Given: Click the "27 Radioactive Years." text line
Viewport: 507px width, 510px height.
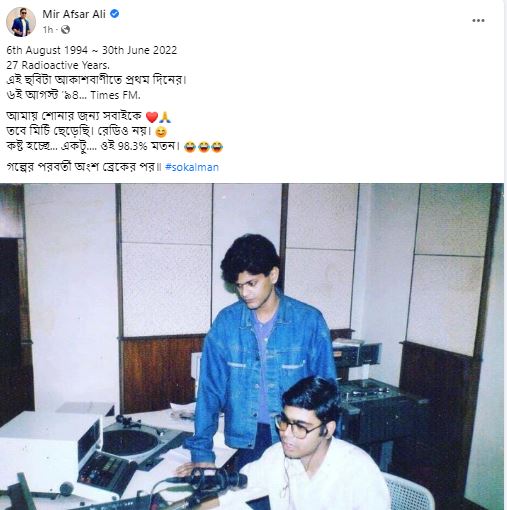Looking at the screenshot, I should [x=58, y=65].
